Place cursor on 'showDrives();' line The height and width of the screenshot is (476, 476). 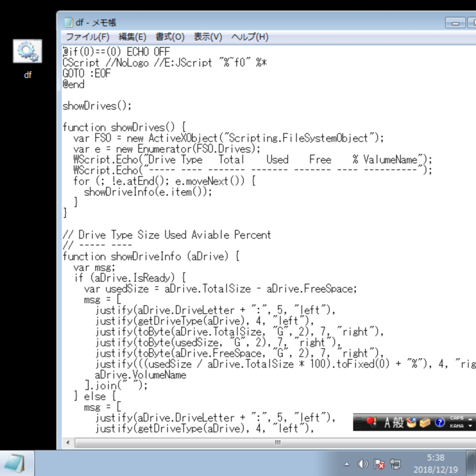tap(97, 106)
